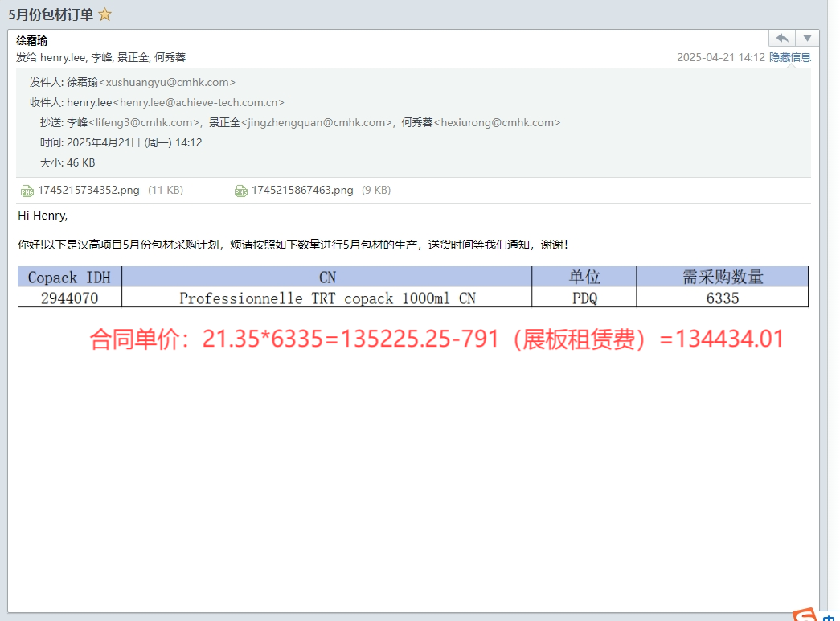Reply to the email with arrow button
840x621 pixels.
pos(782,39)
